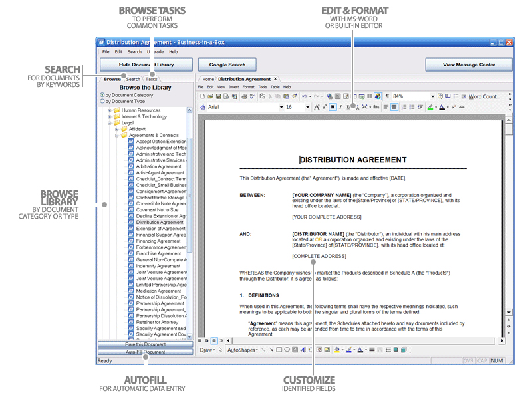Open the font name dropdown showing Arial
The width and height of the screenshot is (532, 399).
pos(281,107)
